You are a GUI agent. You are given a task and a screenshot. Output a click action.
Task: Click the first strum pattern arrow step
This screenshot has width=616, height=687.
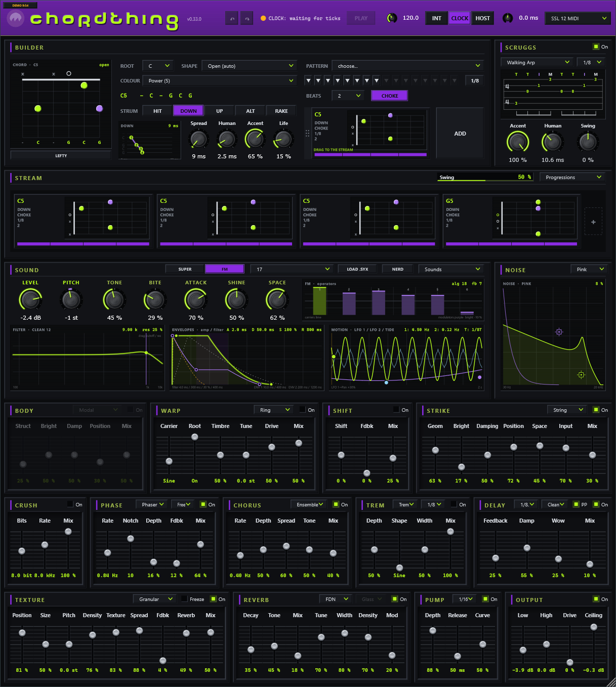[x=308, y=80]
